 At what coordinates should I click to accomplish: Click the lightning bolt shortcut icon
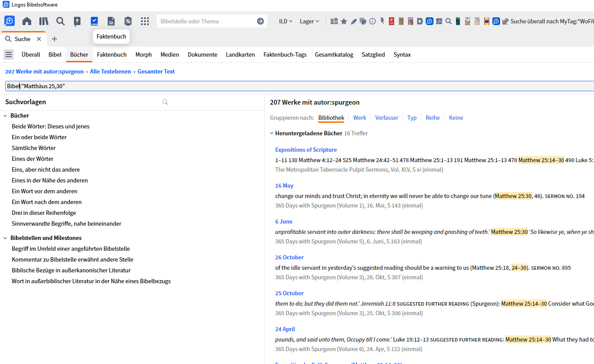pyautogui.click(x=382, y=21)
